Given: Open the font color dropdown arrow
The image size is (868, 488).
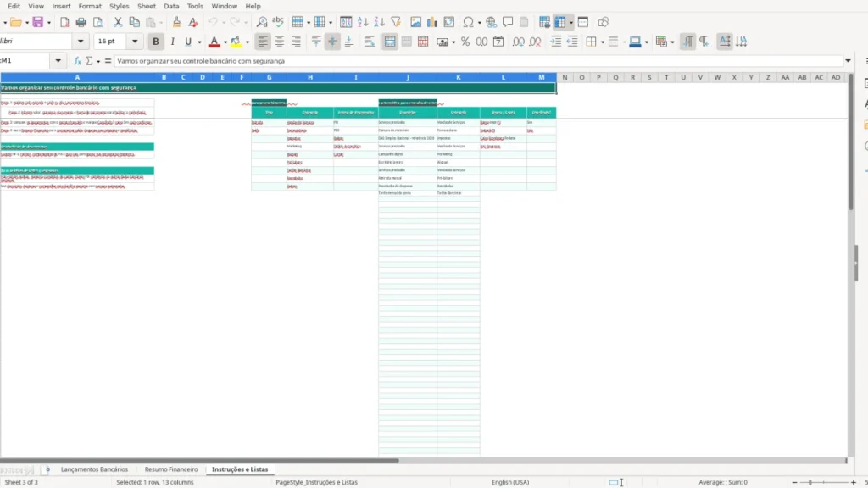Looking at the screenshot, I should 225,42.
